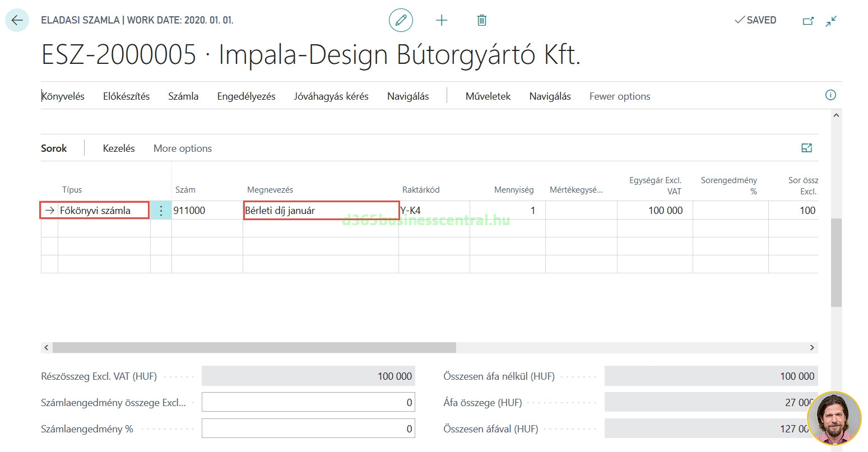Click the user avatar photo

coord(834,418)
